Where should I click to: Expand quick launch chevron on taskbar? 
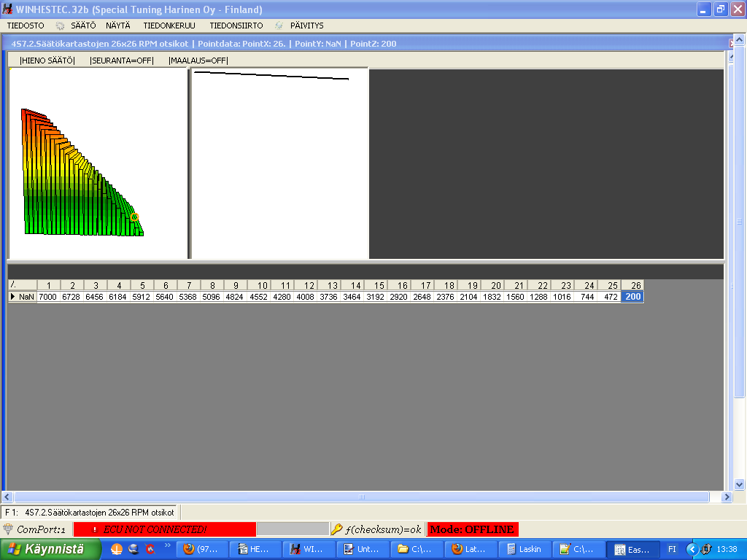167,545
